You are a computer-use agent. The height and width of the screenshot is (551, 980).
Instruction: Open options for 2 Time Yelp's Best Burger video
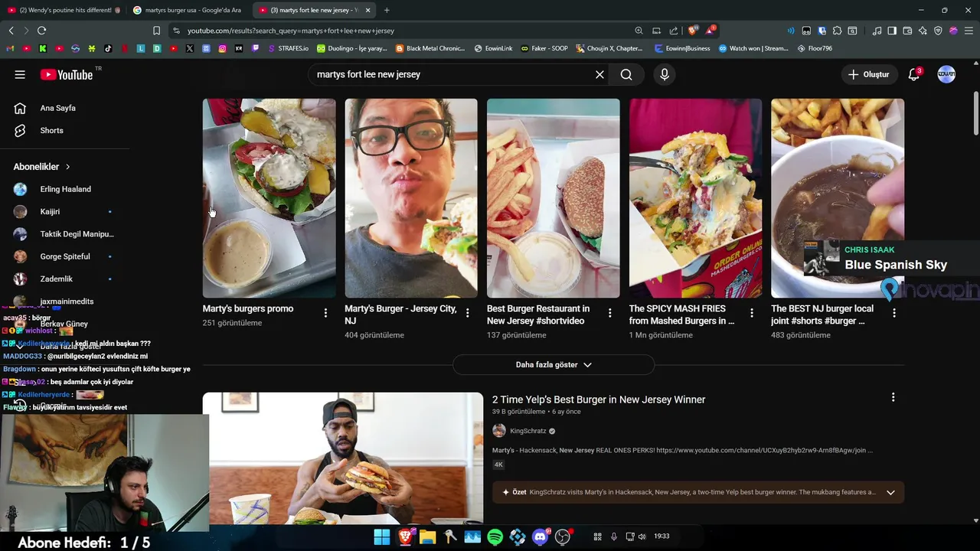tap(893, 397)
